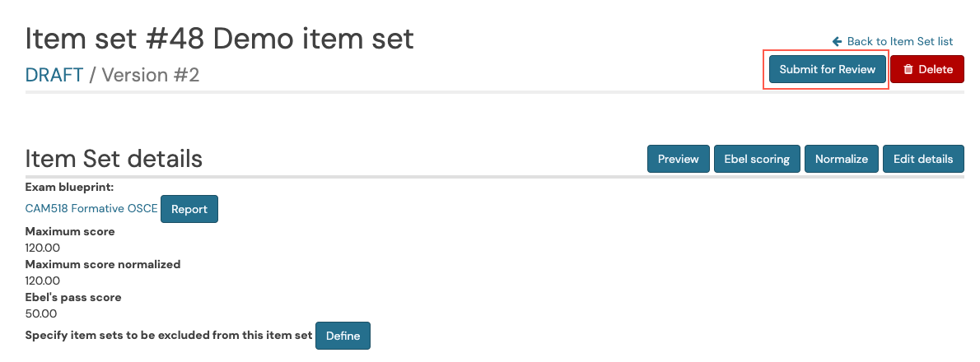This screenshot has height=362, width=980.
Task: Open Edit details for the item set
Action: coord(923,159)
